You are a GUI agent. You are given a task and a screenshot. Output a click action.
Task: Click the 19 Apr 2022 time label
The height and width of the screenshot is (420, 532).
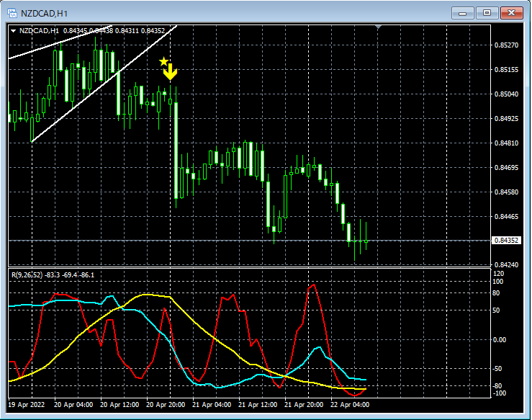[x=26, y=405]
